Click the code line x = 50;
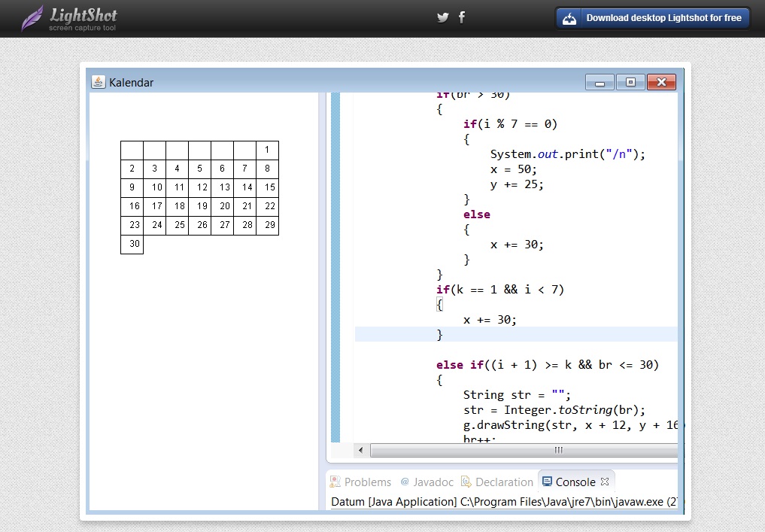765x532 pixels. pyautogui.click(x=513, y=169)
